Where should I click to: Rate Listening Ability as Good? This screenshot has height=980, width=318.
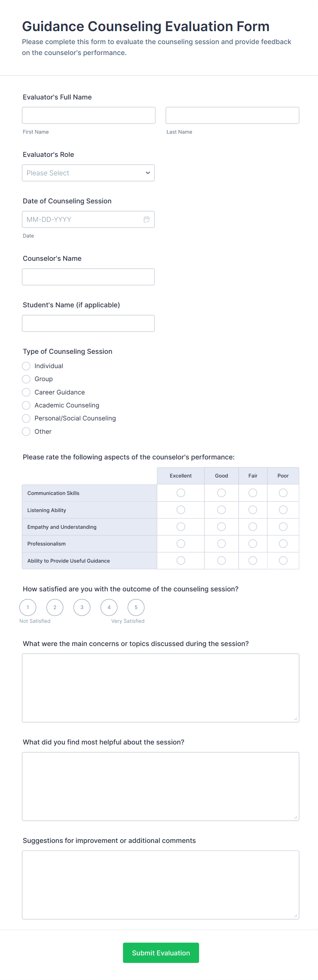[221, 510]
